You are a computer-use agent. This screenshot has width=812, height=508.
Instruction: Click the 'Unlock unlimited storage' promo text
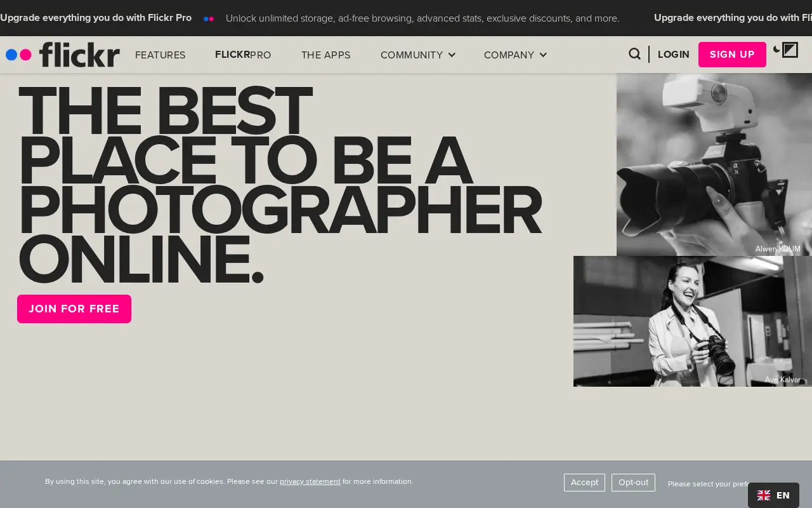[x=422, y=18]
